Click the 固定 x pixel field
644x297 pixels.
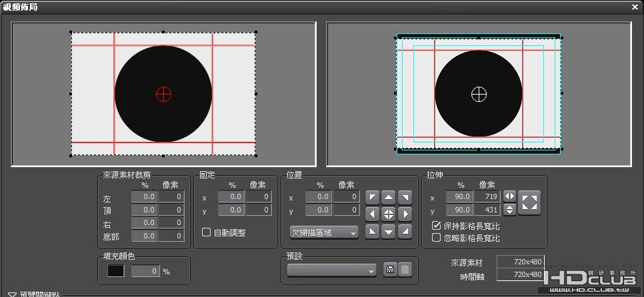point(259,196)
